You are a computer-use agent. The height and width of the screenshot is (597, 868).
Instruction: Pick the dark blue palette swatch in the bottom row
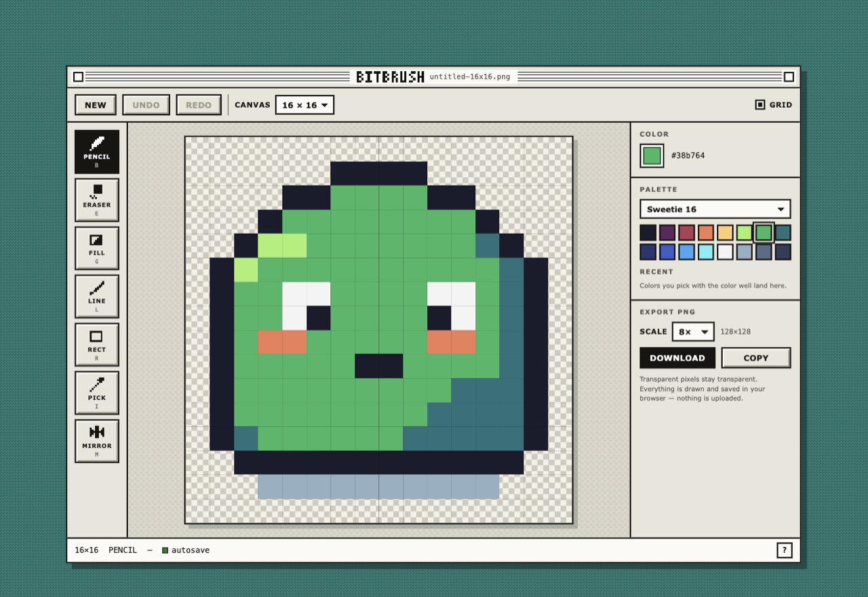click(x=648, y=252)
